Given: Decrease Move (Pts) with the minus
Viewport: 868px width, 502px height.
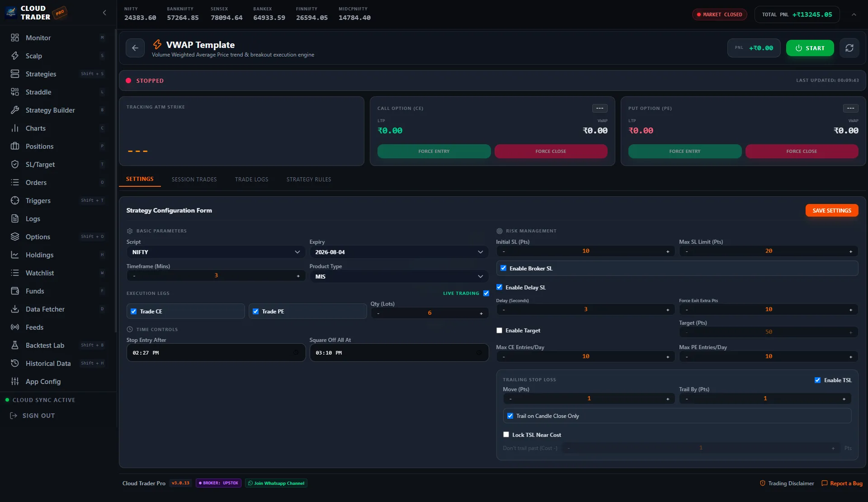Looking at the screenshot, I should [510, 399].
